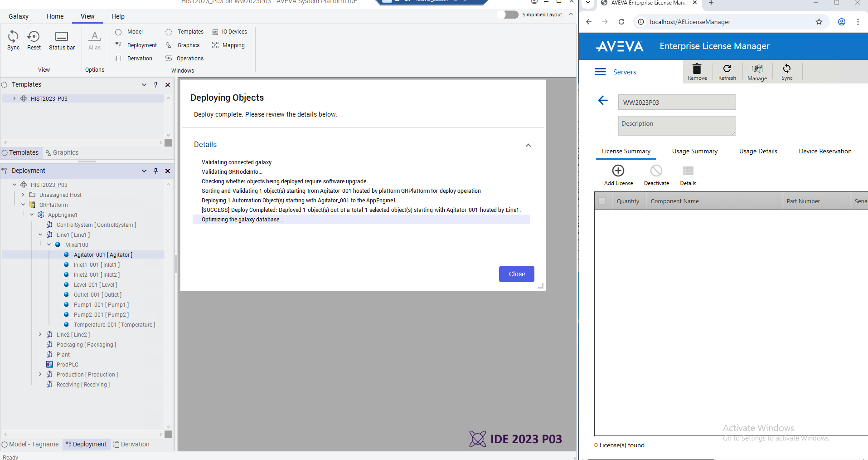This screenshot has width=868, height=460.
Task: Pin the Templates panel
Action: [156, 85]
